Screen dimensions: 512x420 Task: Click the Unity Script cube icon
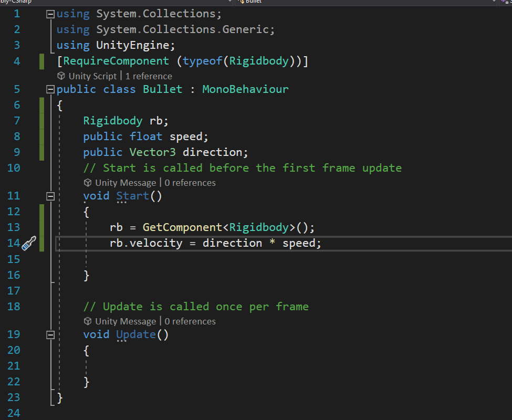(61, 76)
